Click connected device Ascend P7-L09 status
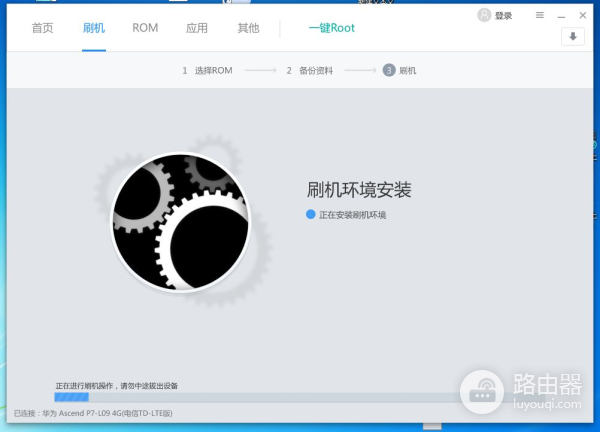Screen dimensions: 600x432 point(93,413)
